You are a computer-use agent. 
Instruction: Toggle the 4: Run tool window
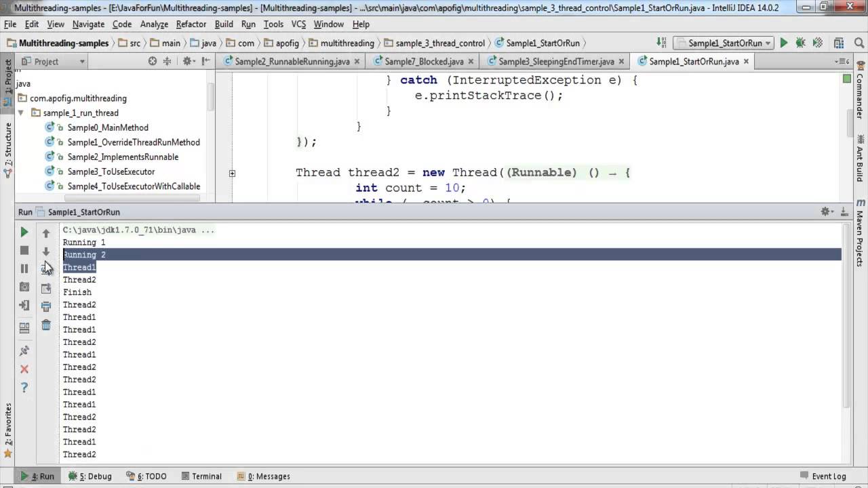pos(37,476)
